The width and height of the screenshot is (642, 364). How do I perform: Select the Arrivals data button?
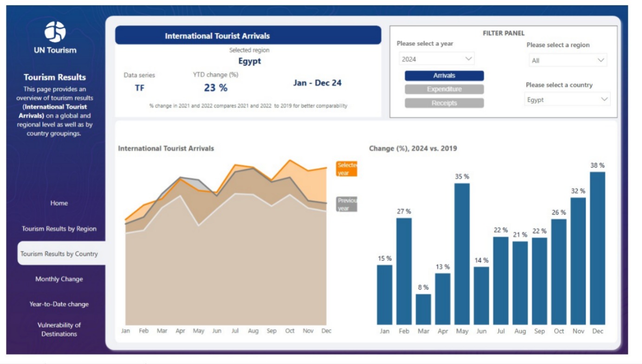[444, 76]
